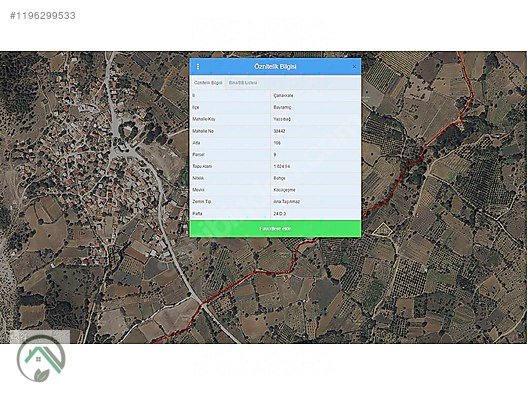Click the Mahalle No value 38442
The width and height of the screenshot is (528, 396).
point(279,131)
